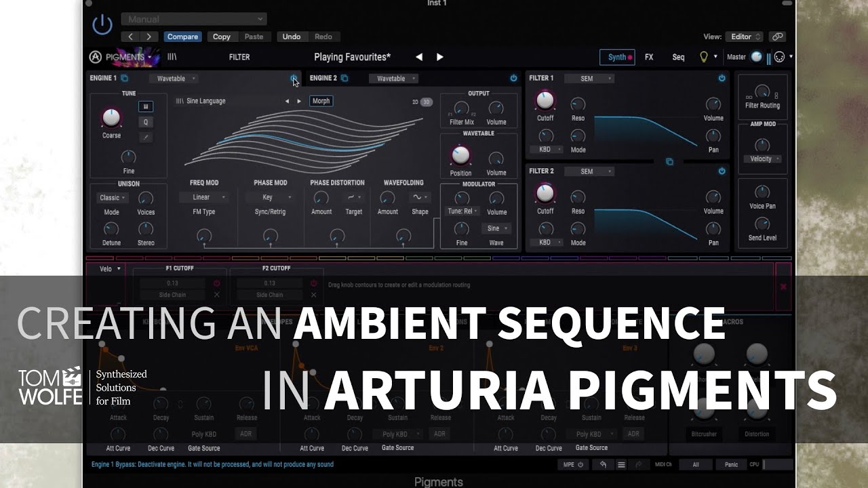The image size is (868, 488).
Task: Click Filter 1 Cutoff knob
Action: (x=545, y=101)
